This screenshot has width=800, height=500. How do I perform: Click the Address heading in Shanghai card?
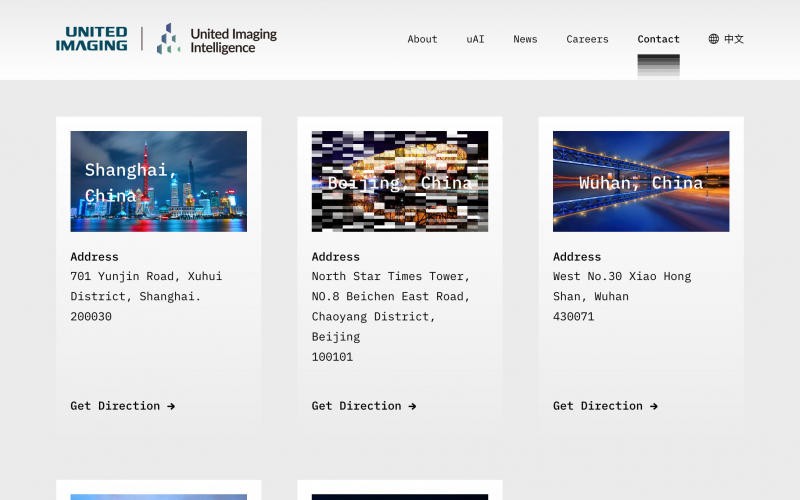click(x=94, y=257)
